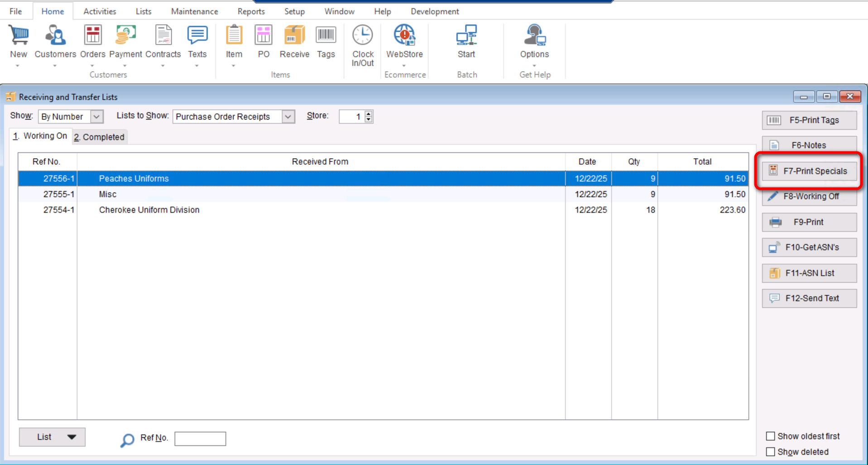Open the Lists to Show dropdown
868x465 pixels.
288,116
